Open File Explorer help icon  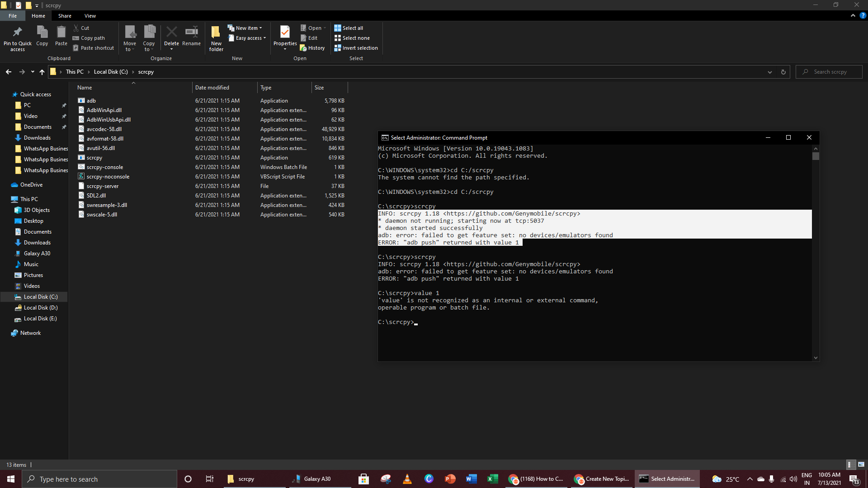point(863,15)
